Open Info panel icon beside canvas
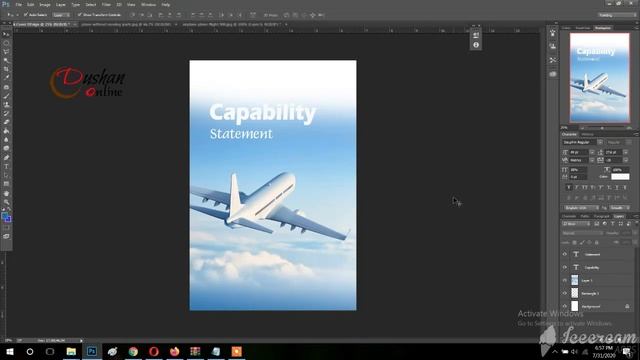The height and width of the screenshot is (360, 640). [476, 45]
